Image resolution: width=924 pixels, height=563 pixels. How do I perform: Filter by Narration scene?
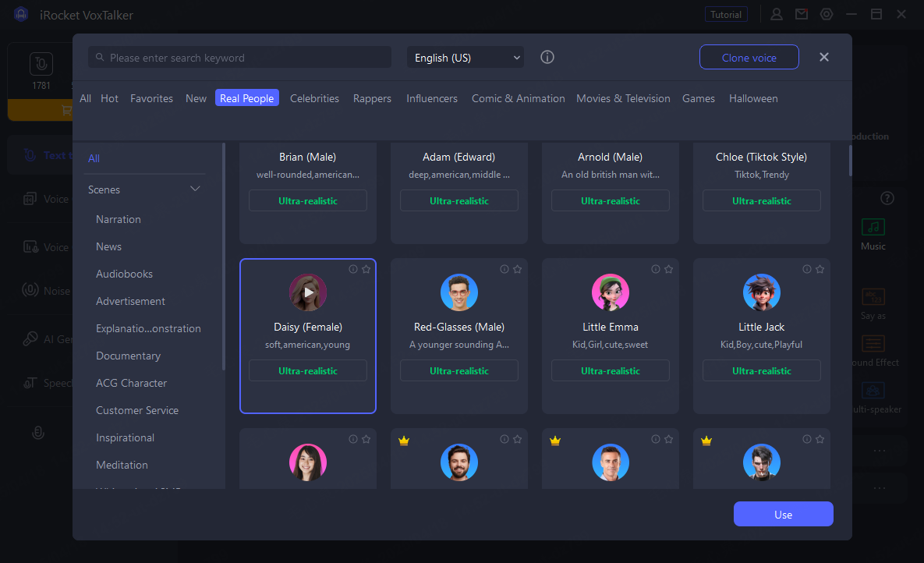click(119, 219)
